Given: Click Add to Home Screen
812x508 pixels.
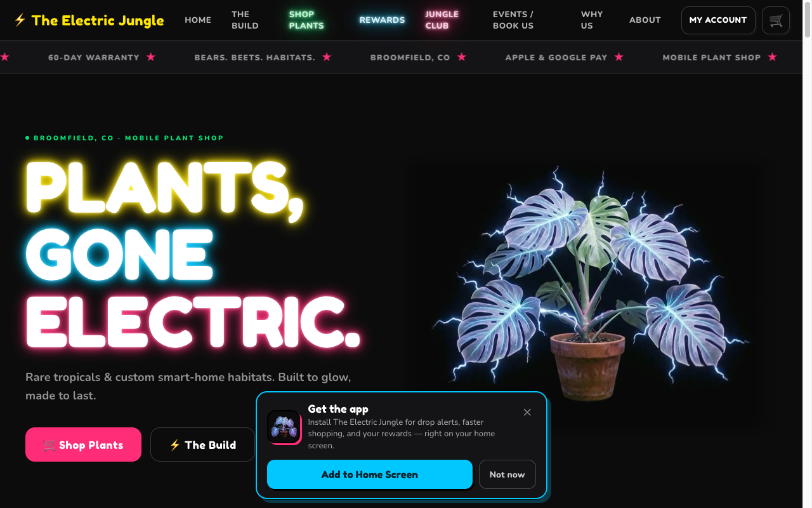Looking at the screenshot, I should tap(370, 474).
